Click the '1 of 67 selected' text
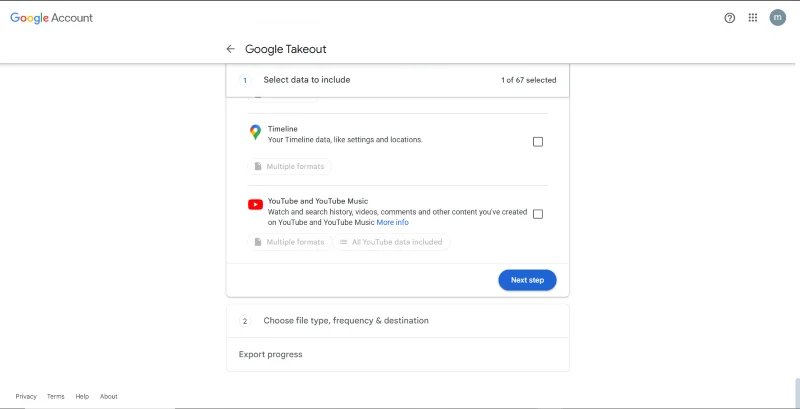Viewport: 800px width, 409px height. click(x=529, y=80)
